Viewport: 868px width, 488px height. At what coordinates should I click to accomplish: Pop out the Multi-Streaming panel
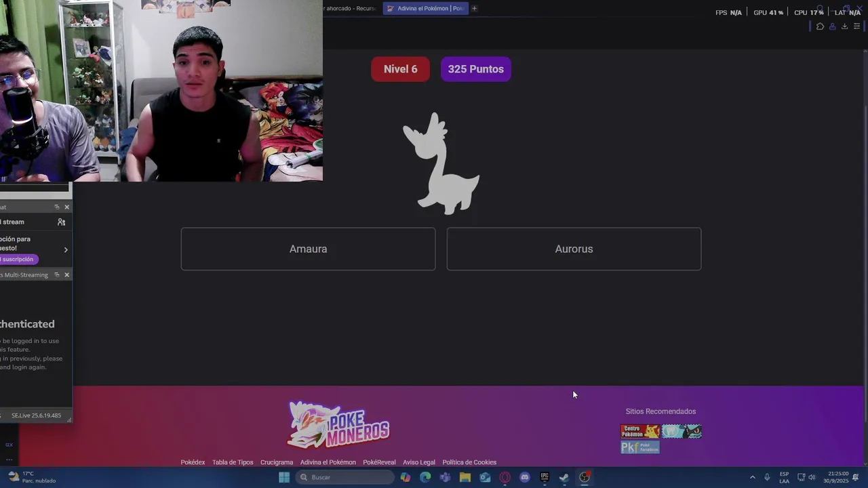pyautogui.click(x=57, y=274)
